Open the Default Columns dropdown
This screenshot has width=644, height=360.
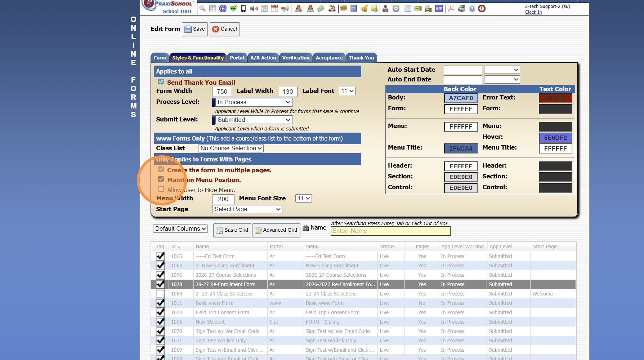pos(181,228)
